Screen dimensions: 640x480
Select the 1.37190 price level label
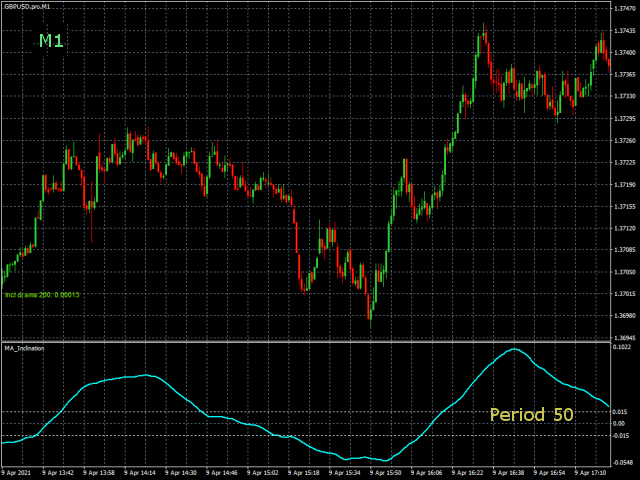click(624, 184)
